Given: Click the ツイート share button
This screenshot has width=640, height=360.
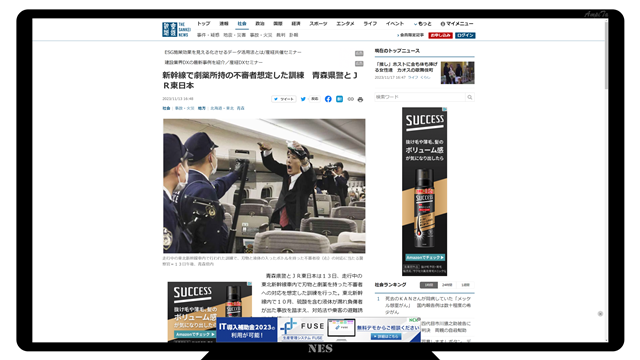Looking at the screenshot, I should coord(284,99).
